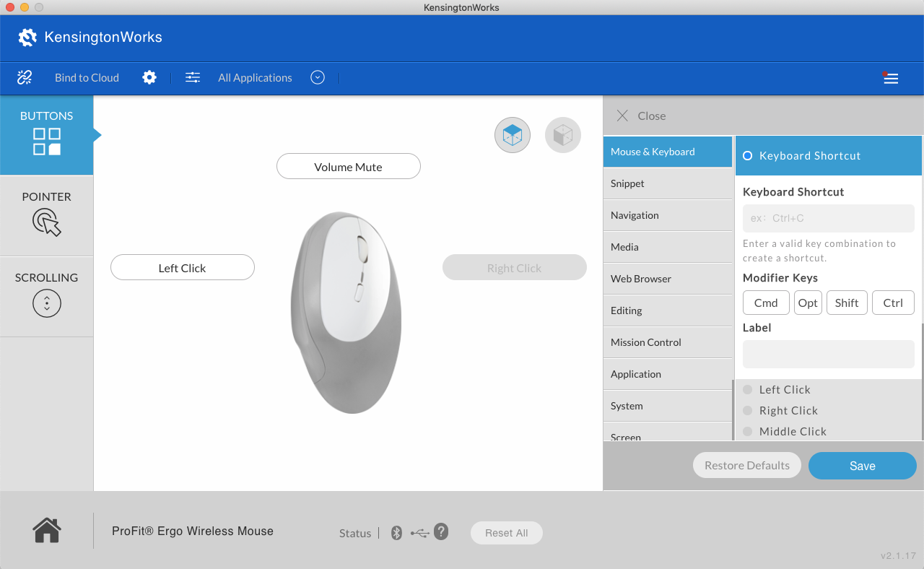This screenshot has width=924, height=569.
Task: Open the hamburger menu with notification dot
Action: click(x=891, y=78)
